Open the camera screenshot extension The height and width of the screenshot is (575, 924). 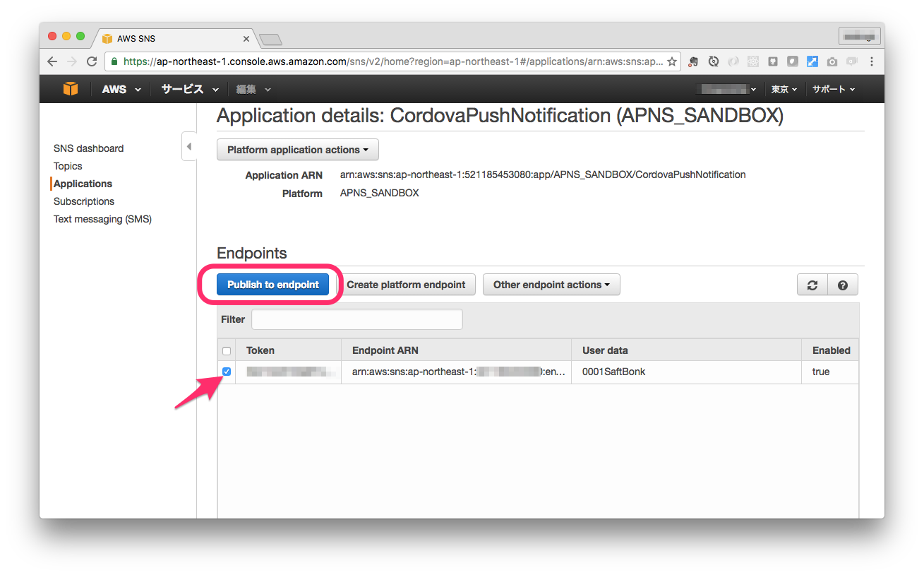(832, 61)
